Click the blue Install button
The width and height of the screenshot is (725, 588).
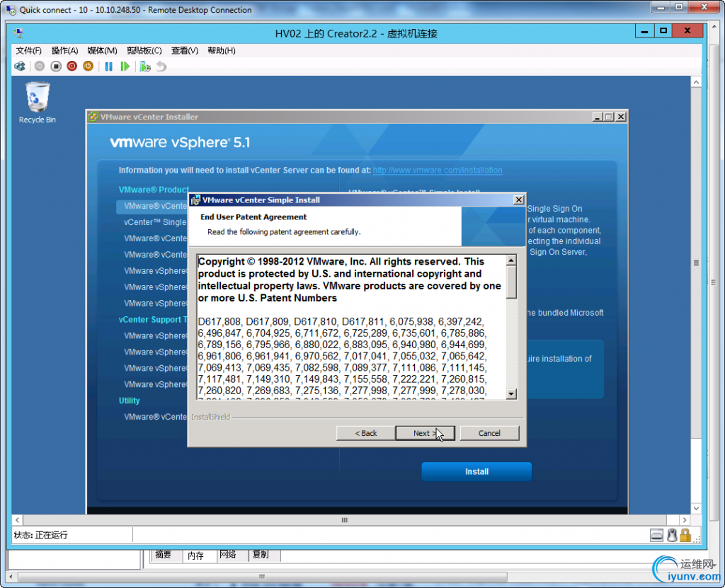(x=476, y=471)
